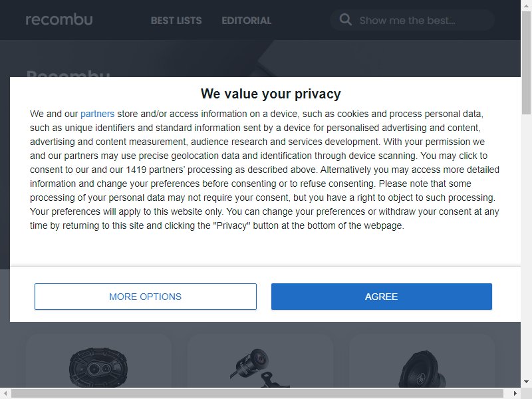The height and width of the screenshot is (399, 532).
Task: Select the backup camera product thumbnail
Action: pos(259,368)
